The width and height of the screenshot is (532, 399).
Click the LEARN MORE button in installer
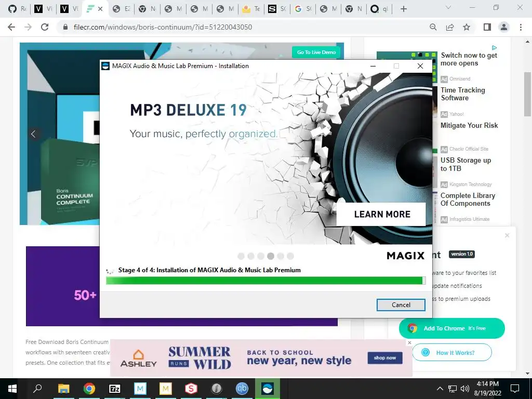[x=381, y=214]
